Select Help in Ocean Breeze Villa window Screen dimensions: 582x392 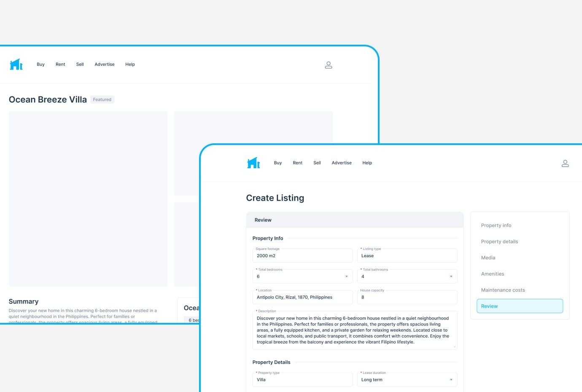[x=130, y=64]
